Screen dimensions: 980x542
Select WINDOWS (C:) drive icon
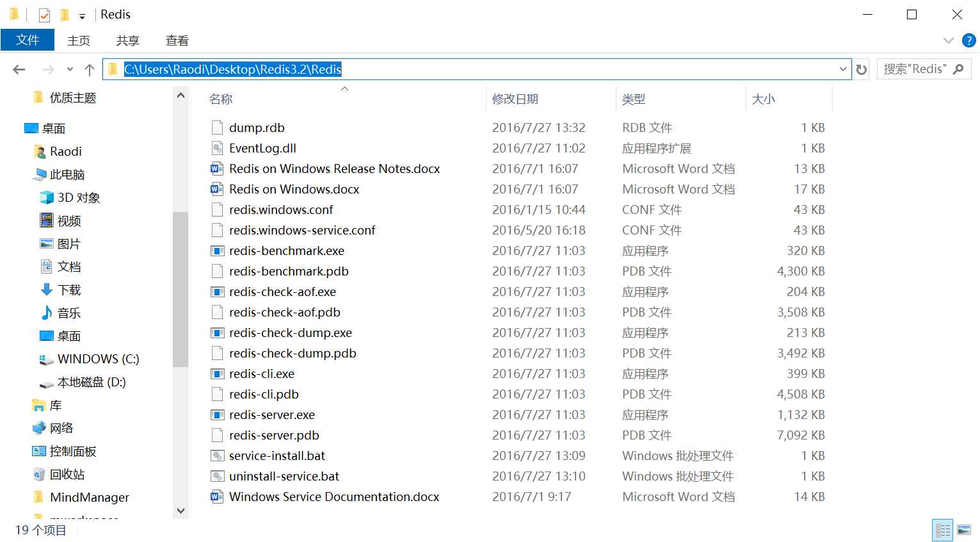click(47, 359)
